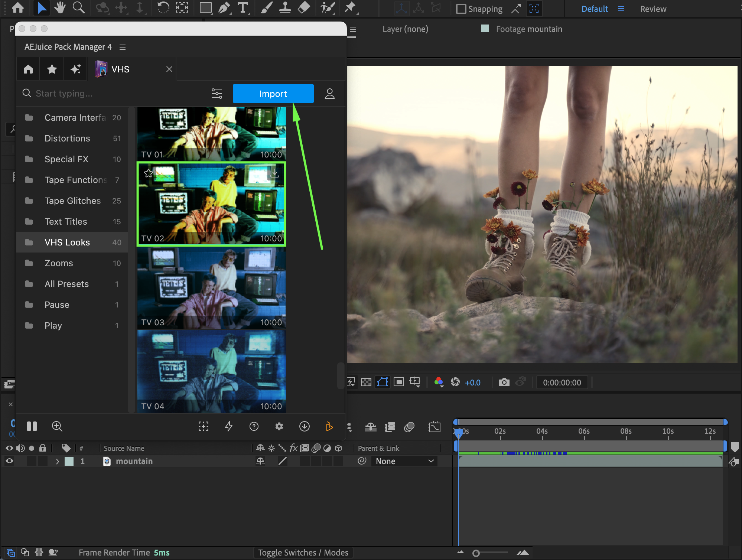Open AEJuice home tab
Image resolution: width=742 pixels, height=560 pixels.
pyautogui.click(x=28, y=69)
